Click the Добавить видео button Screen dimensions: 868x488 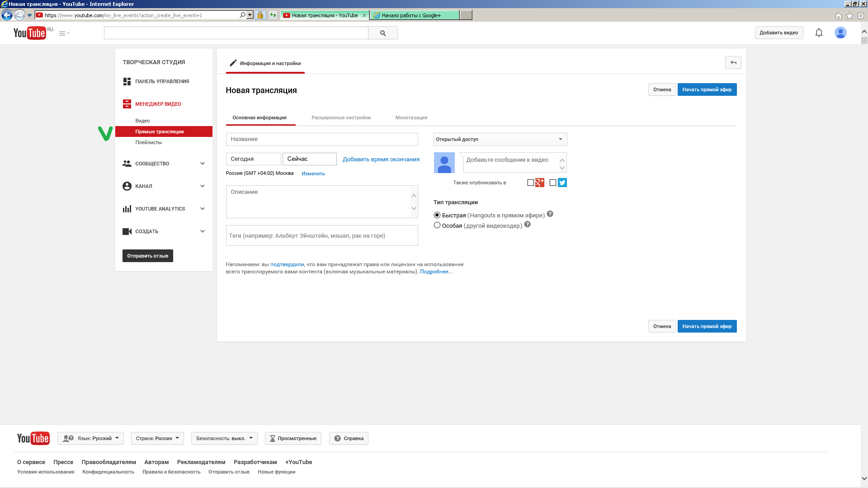pyautogui.click(x=778, y=33)
